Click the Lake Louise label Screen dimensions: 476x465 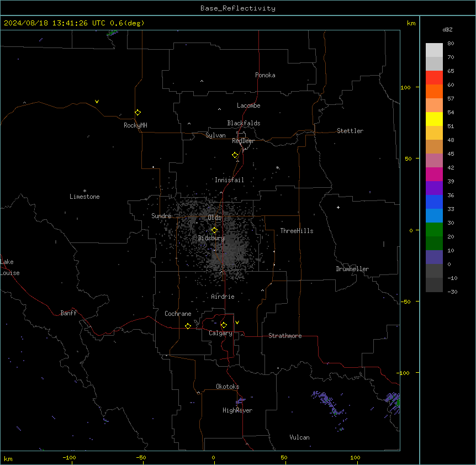pos(10,267)
